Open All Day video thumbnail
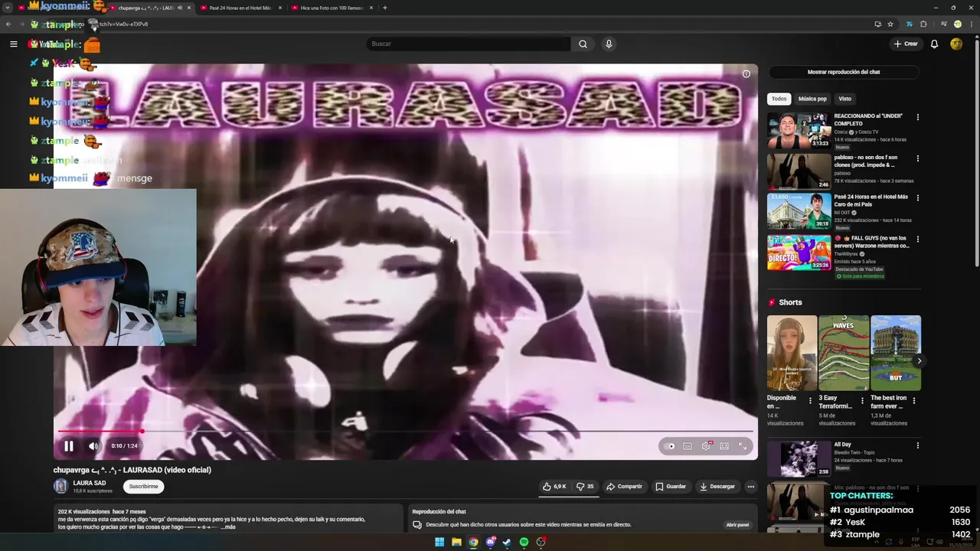The height and width of the screenshot is (551, 980). tap(799, 458)
